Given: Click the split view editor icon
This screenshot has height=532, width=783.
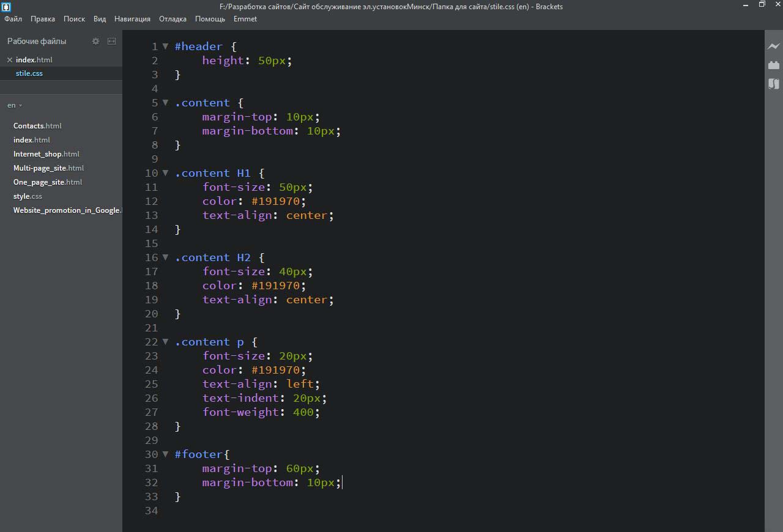Looking at the screenshot, I should coord(111,41).
